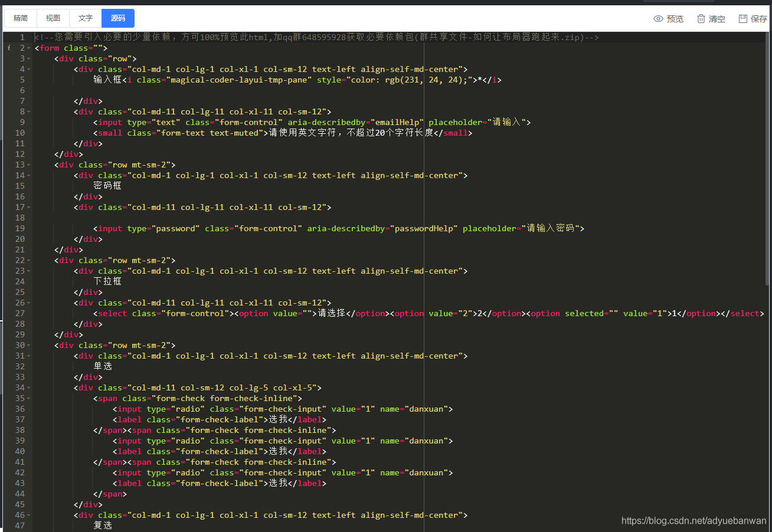Click the trash icon next to 清空
This screenshot has width=772, height=532.
[x=701, y=19]
